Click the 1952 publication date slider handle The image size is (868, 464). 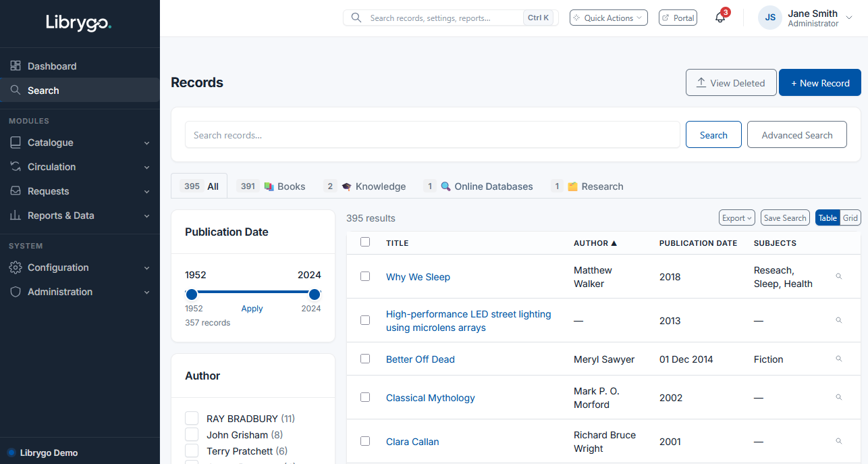191,294
